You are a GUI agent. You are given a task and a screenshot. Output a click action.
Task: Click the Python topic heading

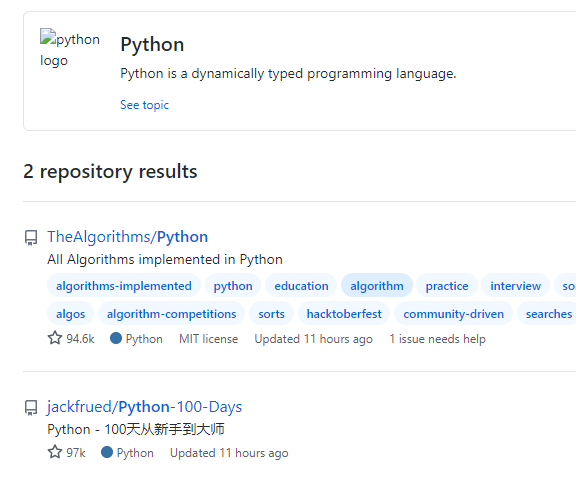(x=152, y=44)
